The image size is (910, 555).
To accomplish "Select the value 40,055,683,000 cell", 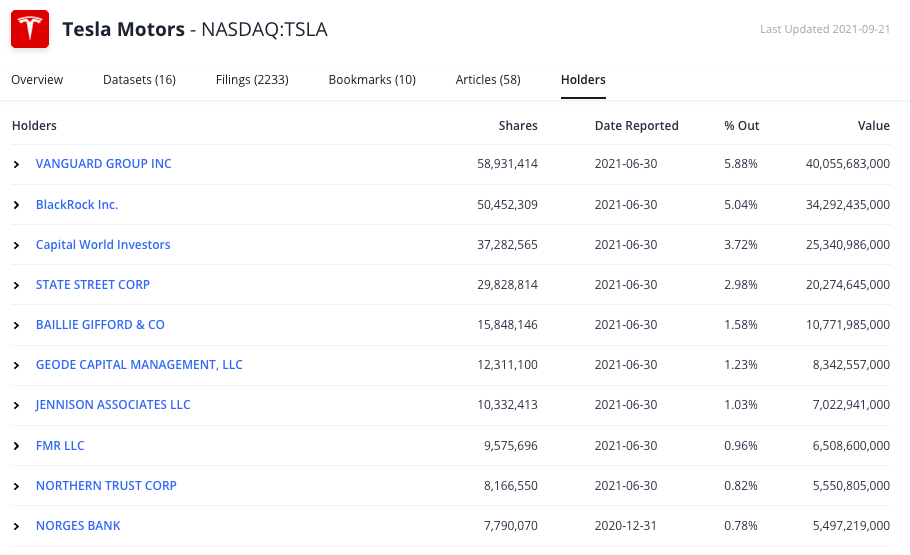I will click(847, 164).
